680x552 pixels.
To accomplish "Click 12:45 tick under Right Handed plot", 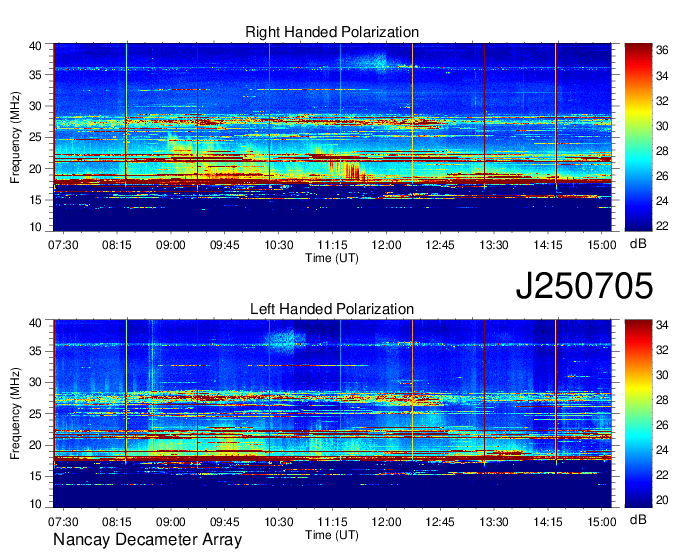I will point(440,245).
